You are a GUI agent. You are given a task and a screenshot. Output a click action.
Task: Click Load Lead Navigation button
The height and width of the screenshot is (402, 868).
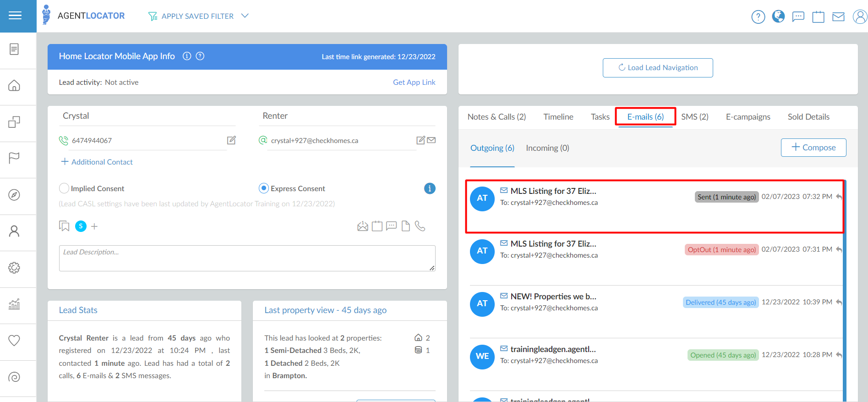[658, 68]
